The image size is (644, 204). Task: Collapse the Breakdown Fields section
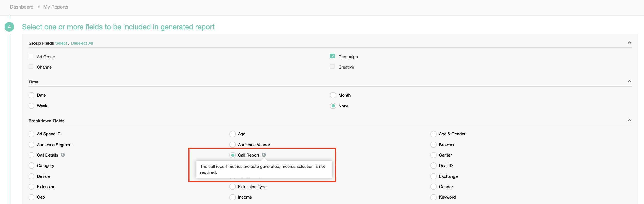pos(629,121)
